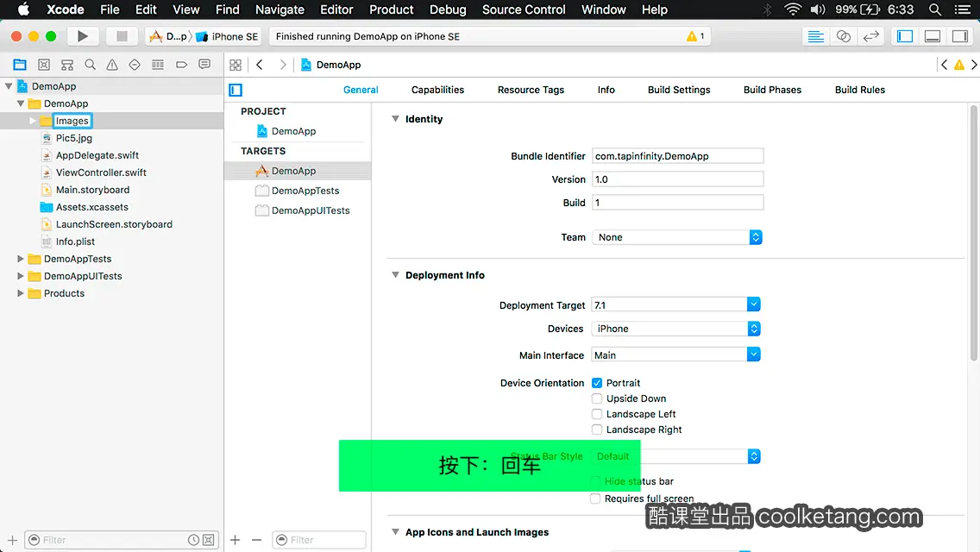This screenshot has height=552, width=980.
Task: Expand the Products group
Action: pos(20,292)
